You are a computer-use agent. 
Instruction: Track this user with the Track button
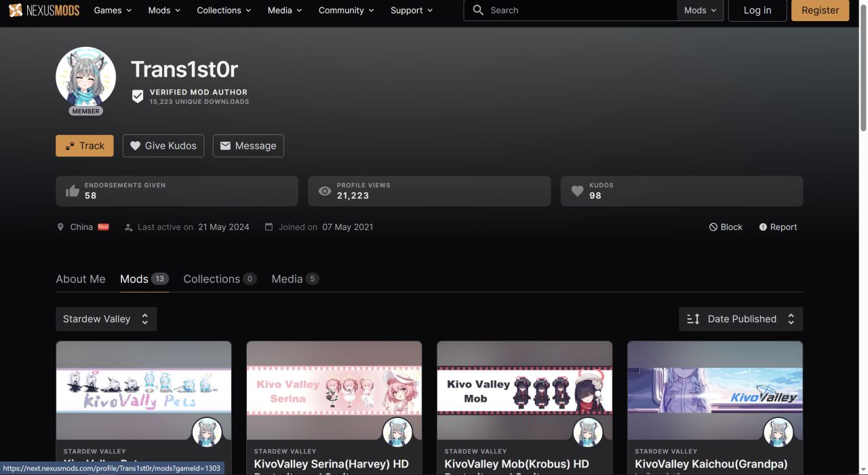pos(85,146)
